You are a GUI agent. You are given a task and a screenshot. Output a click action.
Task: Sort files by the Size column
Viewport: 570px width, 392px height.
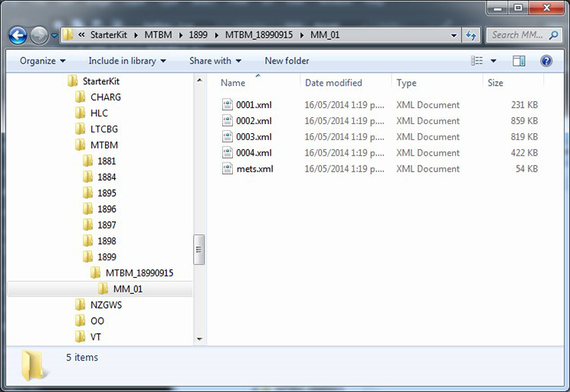(x=495, y=83)
